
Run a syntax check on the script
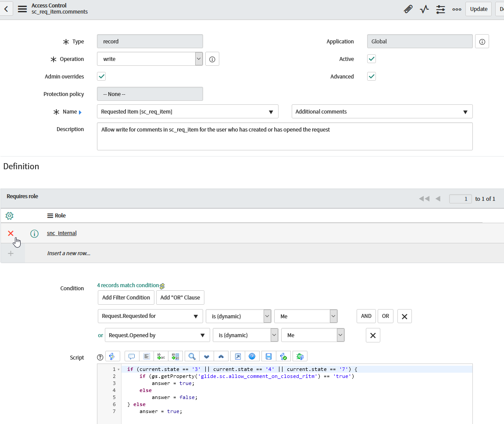point(283,356)
